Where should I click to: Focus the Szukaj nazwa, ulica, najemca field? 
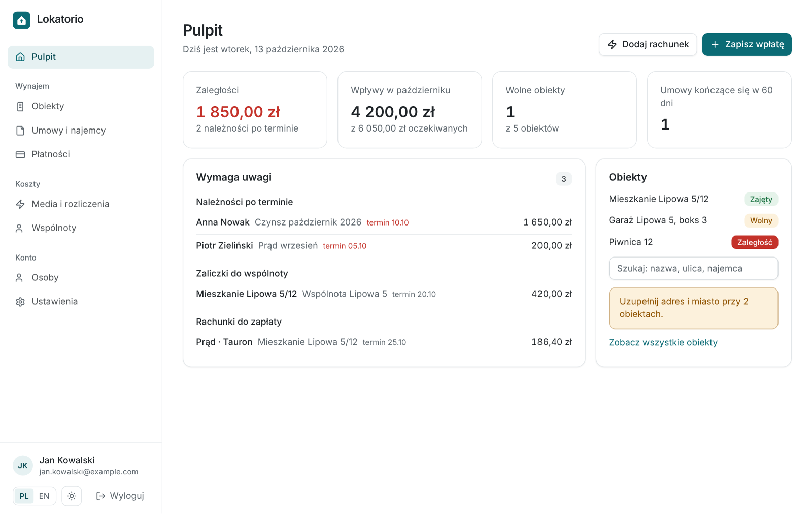pyautogui.click(x=693, y=268)
